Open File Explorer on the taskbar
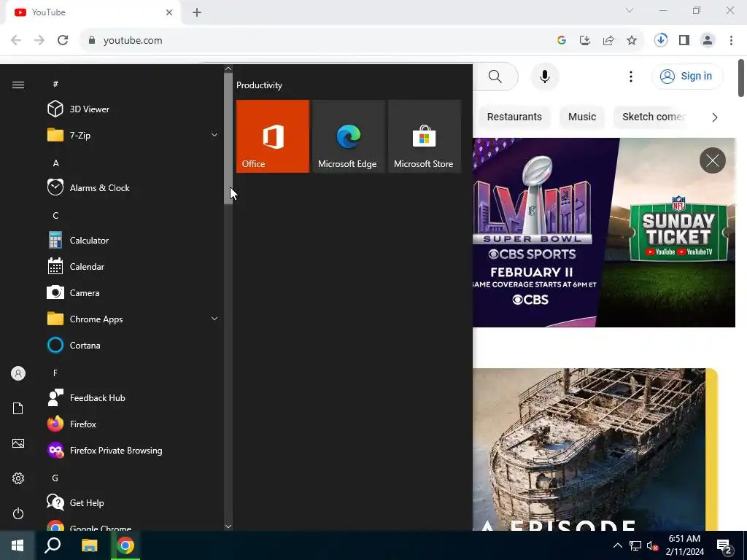747x560 pixels. click(89, 545)
